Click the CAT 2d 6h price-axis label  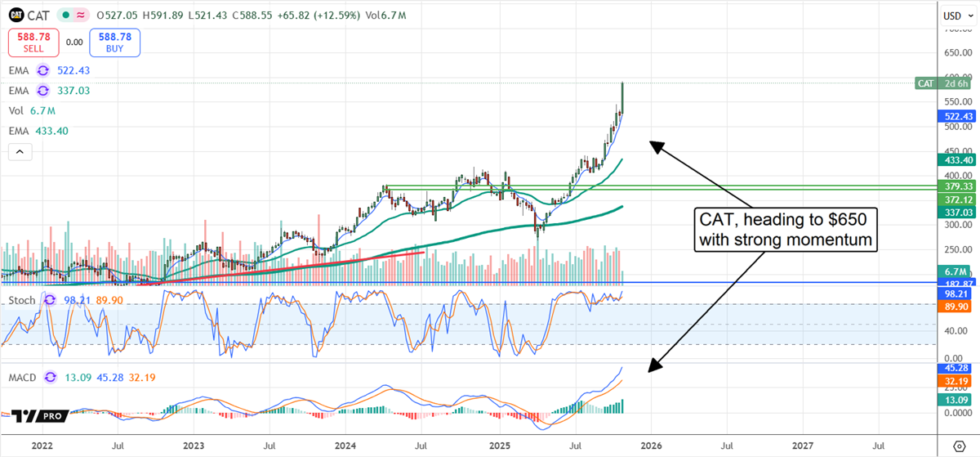[x=942, y=83]
